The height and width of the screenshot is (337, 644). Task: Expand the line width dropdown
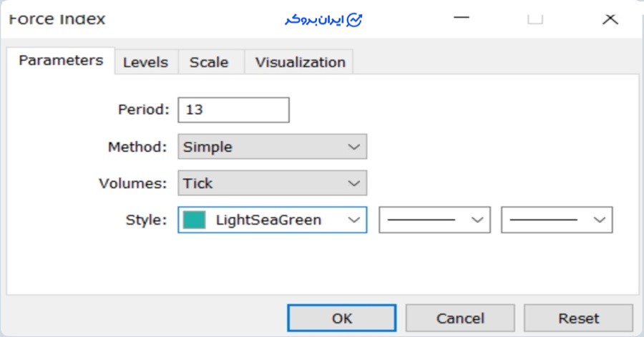click(x=557, y=220)
